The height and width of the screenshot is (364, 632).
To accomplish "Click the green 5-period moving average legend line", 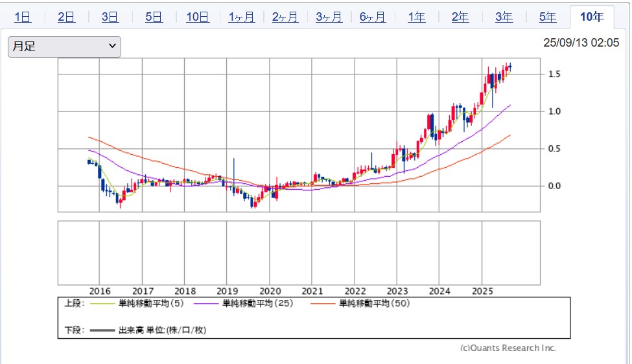I will coord(102,304).
